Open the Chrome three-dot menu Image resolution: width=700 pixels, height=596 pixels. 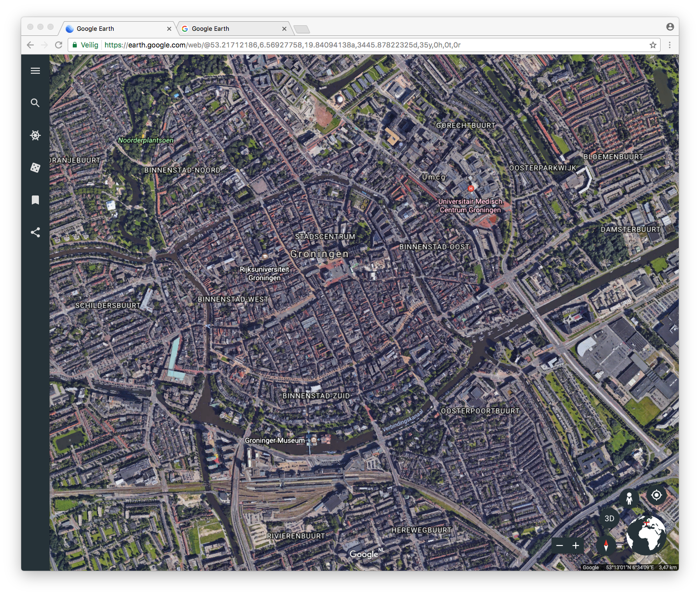click(670, 45)
